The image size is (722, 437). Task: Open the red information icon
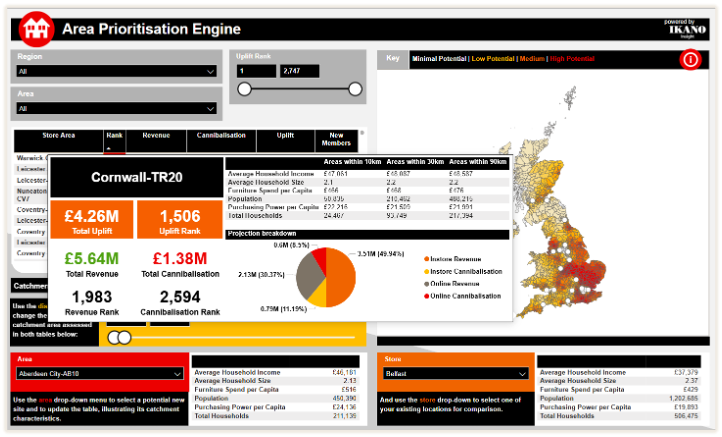tap(690, 59)
